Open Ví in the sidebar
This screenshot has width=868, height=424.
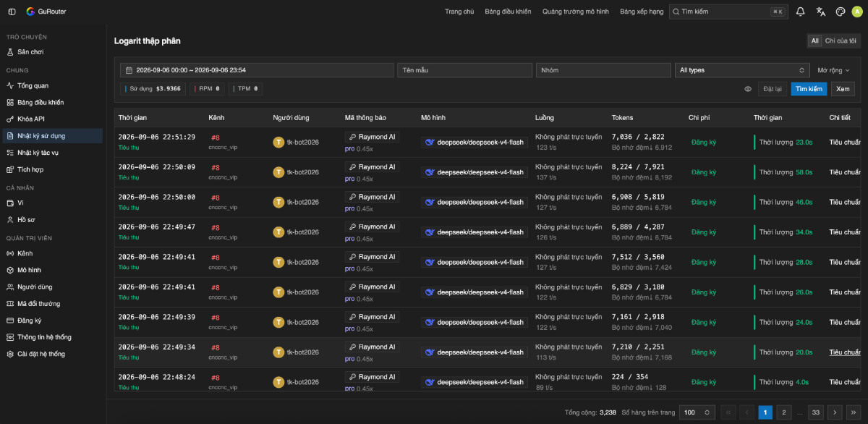tap(51, 203)
